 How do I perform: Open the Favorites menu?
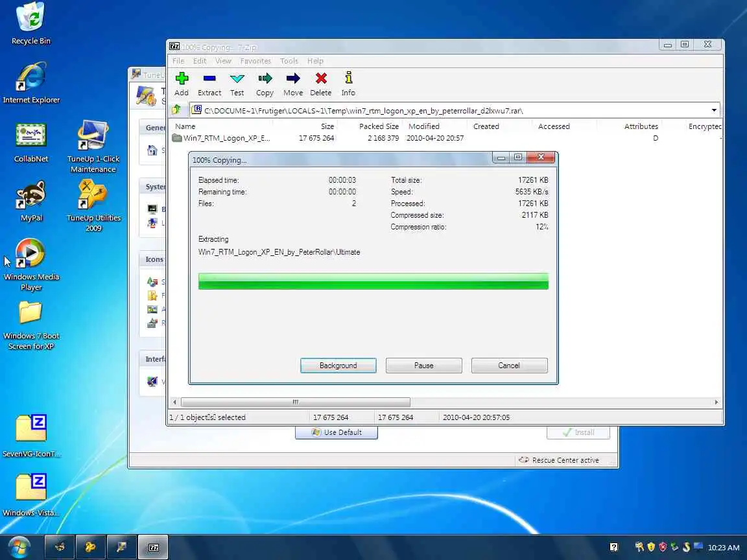coord(255,61)
